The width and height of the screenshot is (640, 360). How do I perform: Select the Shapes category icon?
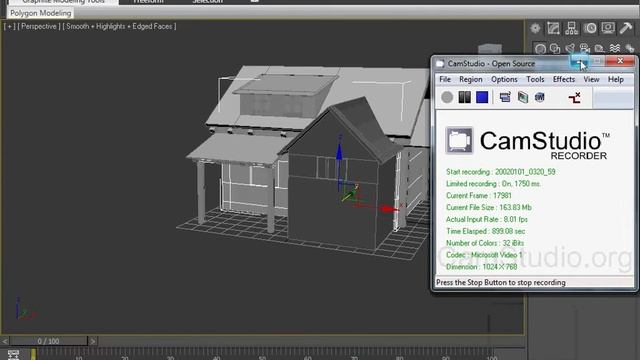coord(555,49)
